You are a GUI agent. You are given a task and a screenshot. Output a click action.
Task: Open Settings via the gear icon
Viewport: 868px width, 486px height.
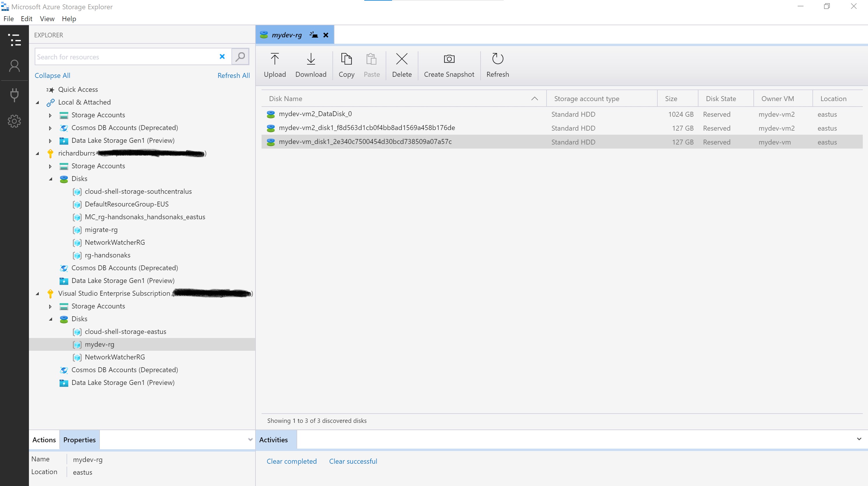[x=14, y=121]
